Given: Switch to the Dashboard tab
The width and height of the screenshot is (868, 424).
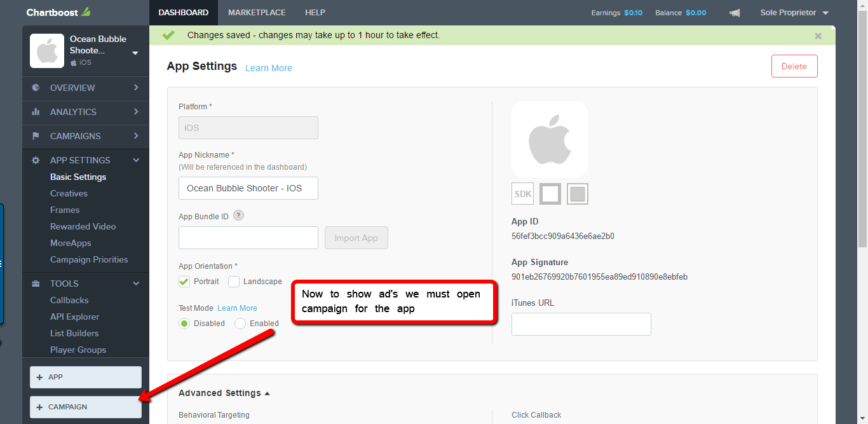Looking at the screenshot, I should (x=184, y=13).
